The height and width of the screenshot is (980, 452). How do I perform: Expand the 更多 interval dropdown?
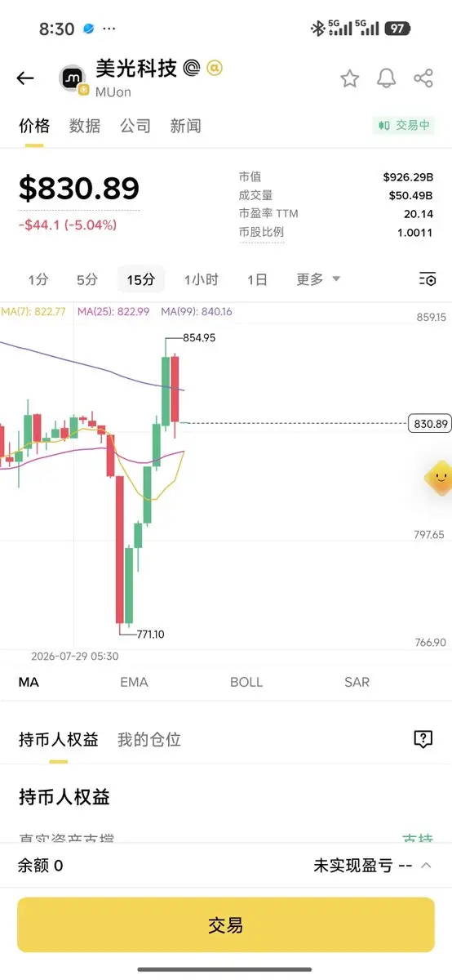pyautogui.click(x=318, y=279)
